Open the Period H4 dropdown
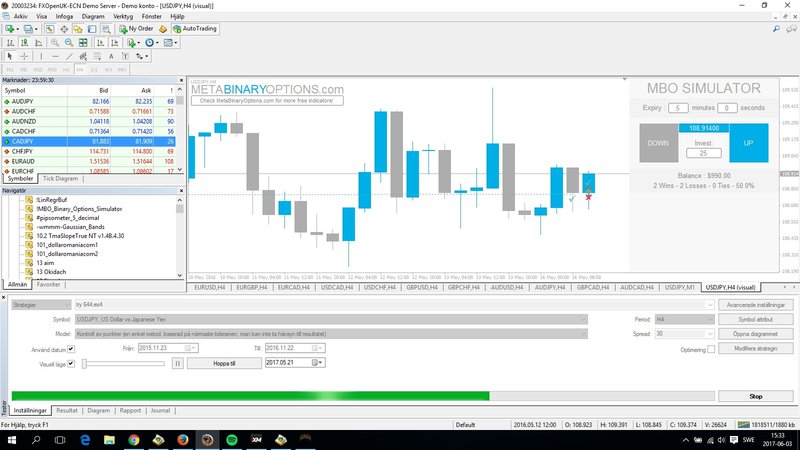This screenshot has height=450, width=800. pos(684,319)
